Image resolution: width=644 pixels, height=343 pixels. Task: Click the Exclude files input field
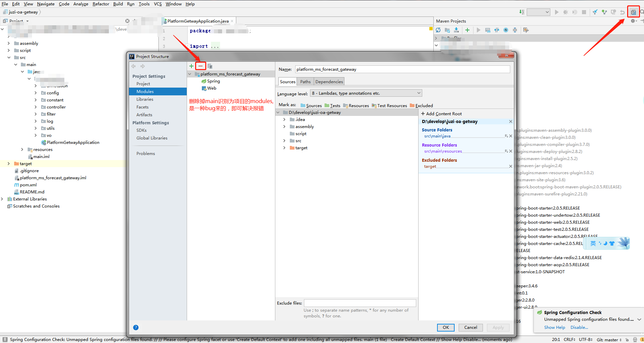pos(360,303)
